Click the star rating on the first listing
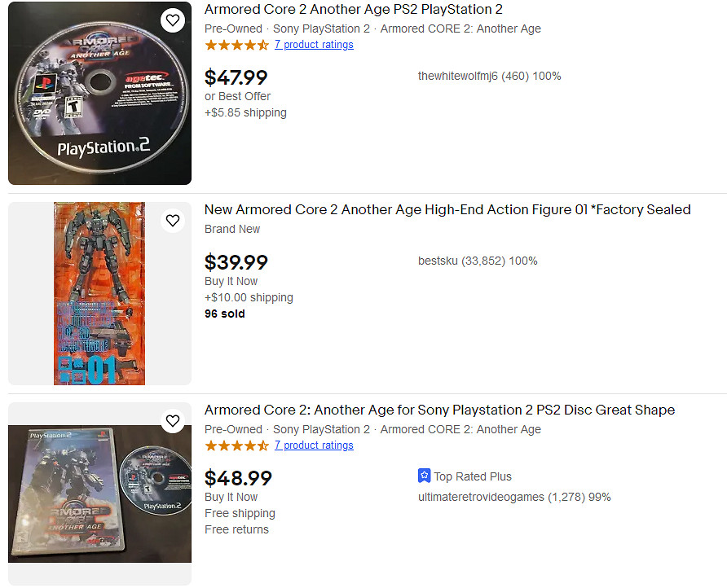This screenshot has width=727, height=588. 236,45
